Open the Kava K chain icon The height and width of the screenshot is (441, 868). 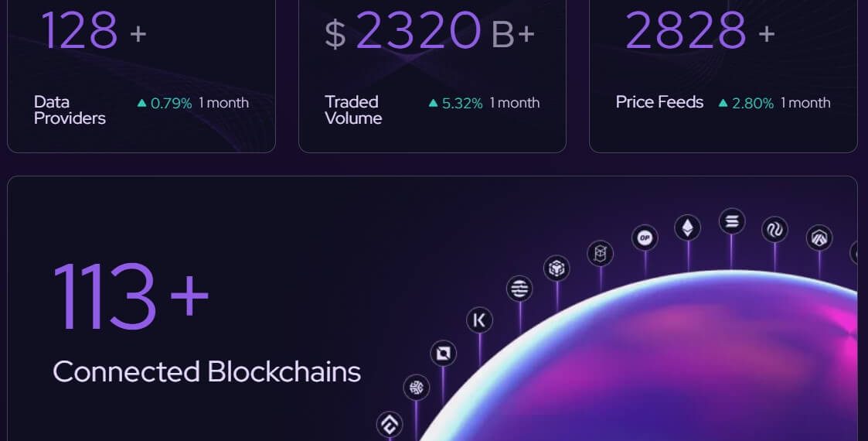pos(479,320)
